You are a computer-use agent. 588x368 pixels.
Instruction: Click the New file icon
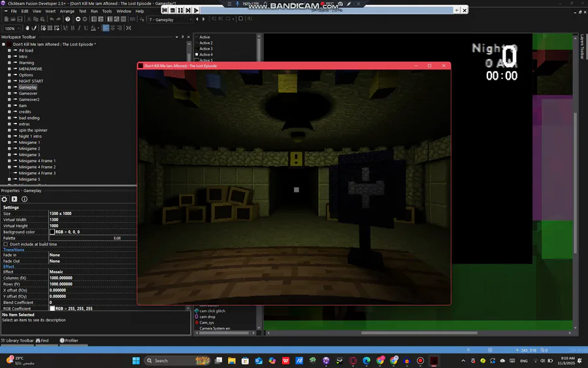(7, 19)
